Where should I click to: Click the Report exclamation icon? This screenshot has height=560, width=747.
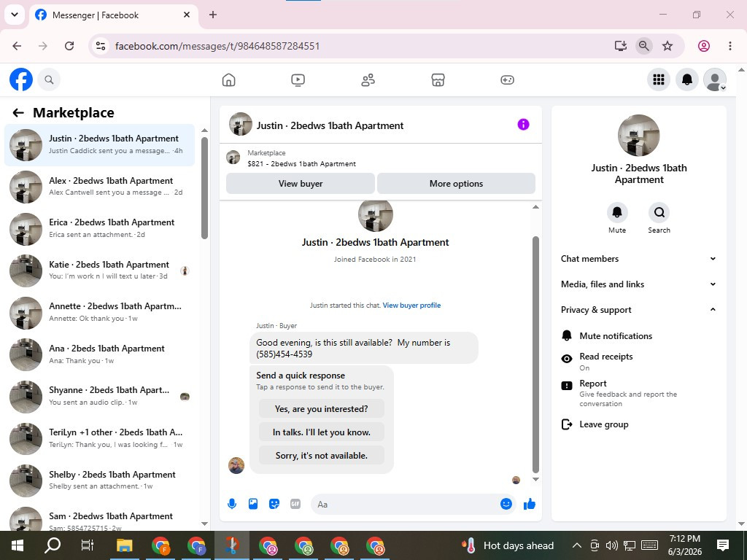[566, 386]
